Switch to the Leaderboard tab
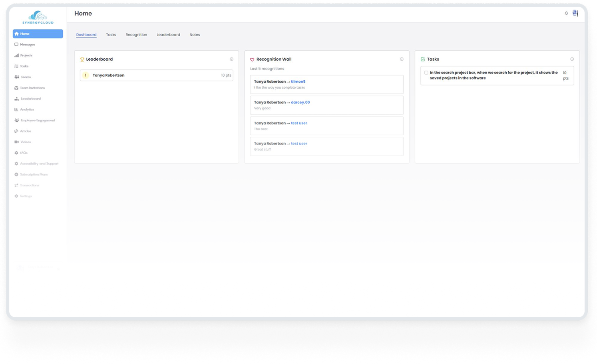The image size is (597, 364). coord(168,35)
